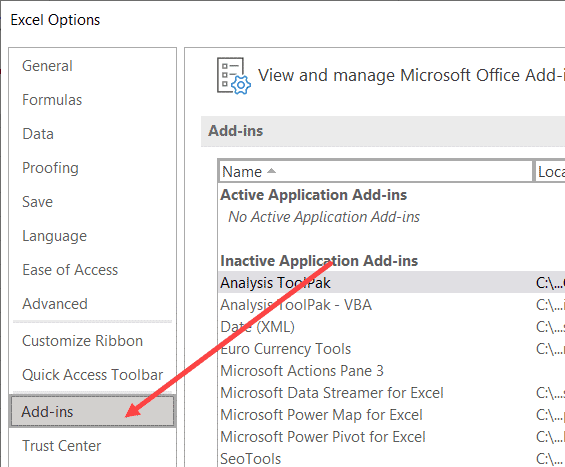Image resolution: width=565 pixels, height=467 pixels.
Task: Select Microsoft Power Pivot for Excel
Action: [392, 437]
